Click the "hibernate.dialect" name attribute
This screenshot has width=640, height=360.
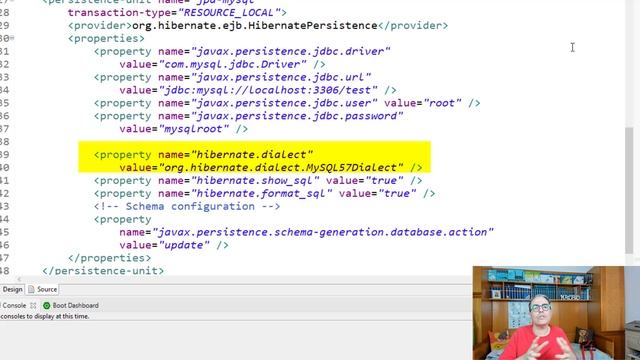[252, 155]
